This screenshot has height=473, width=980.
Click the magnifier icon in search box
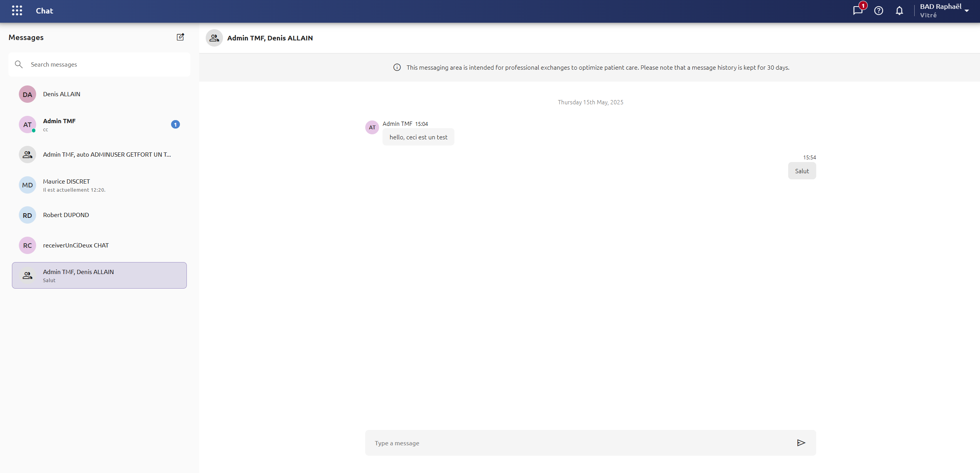coord(19,64)
